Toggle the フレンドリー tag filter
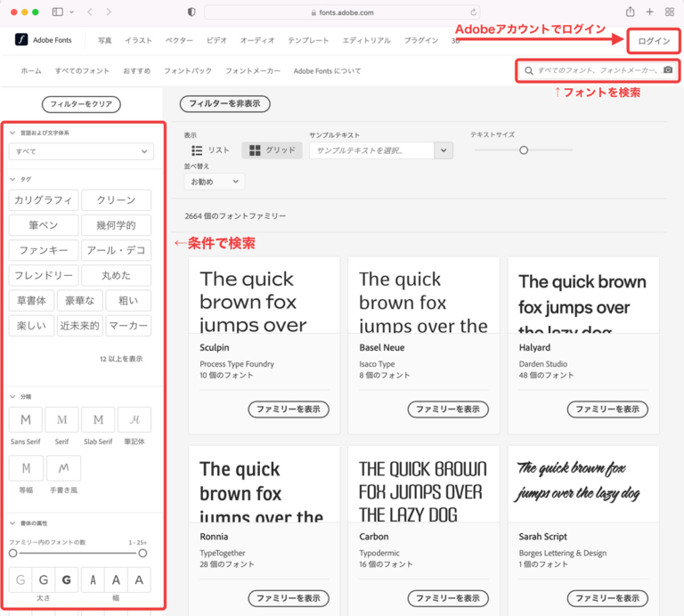 pos(44,275)
